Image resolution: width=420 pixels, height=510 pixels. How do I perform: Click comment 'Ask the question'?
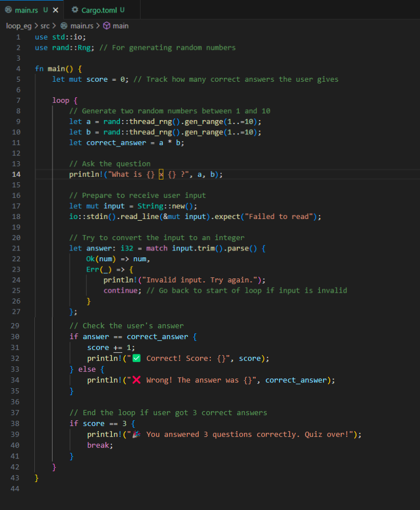(x=110, y=164)
